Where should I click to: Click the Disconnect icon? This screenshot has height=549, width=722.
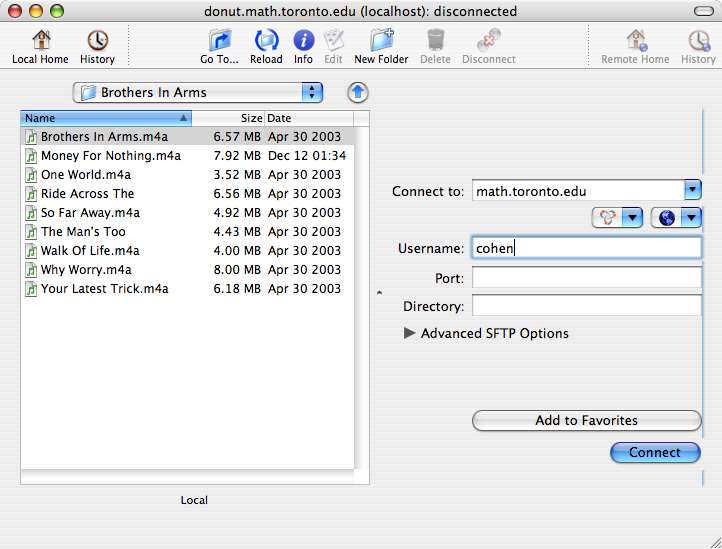(x=489, y=47)
